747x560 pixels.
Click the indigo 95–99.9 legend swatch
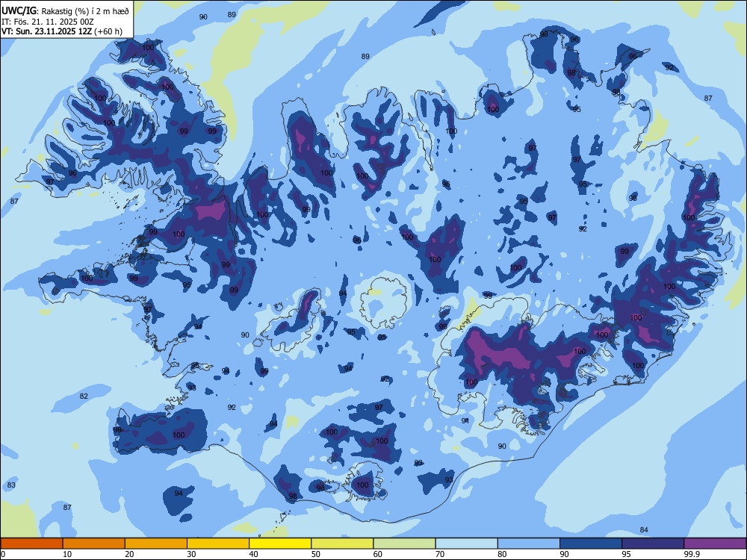click(653, 544)
